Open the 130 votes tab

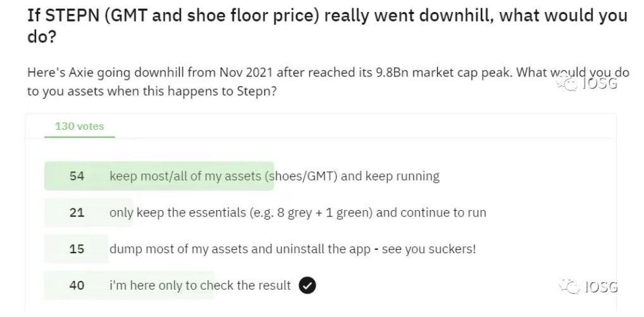click(79, 126)
